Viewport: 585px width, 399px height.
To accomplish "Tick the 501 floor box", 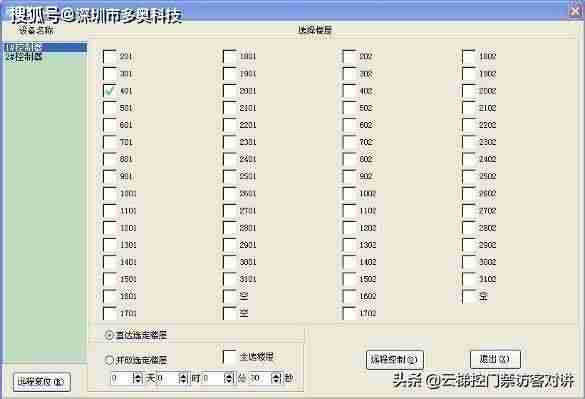I will pyautogui.click(x=110, y=108).
